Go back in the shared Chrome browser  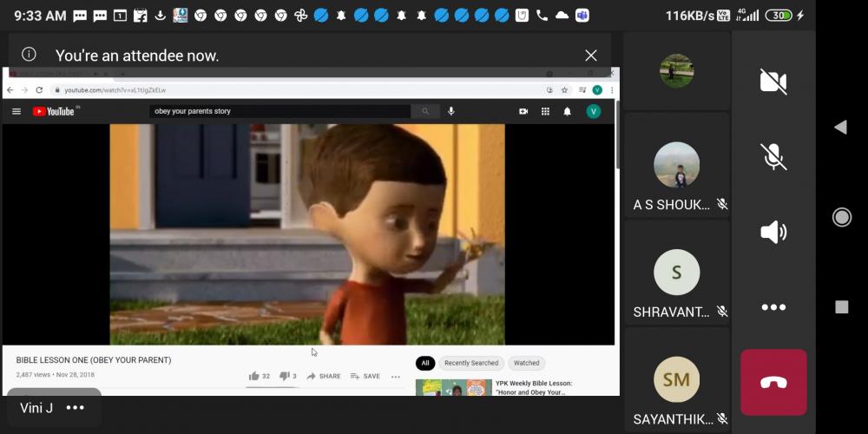pos(10,89)
